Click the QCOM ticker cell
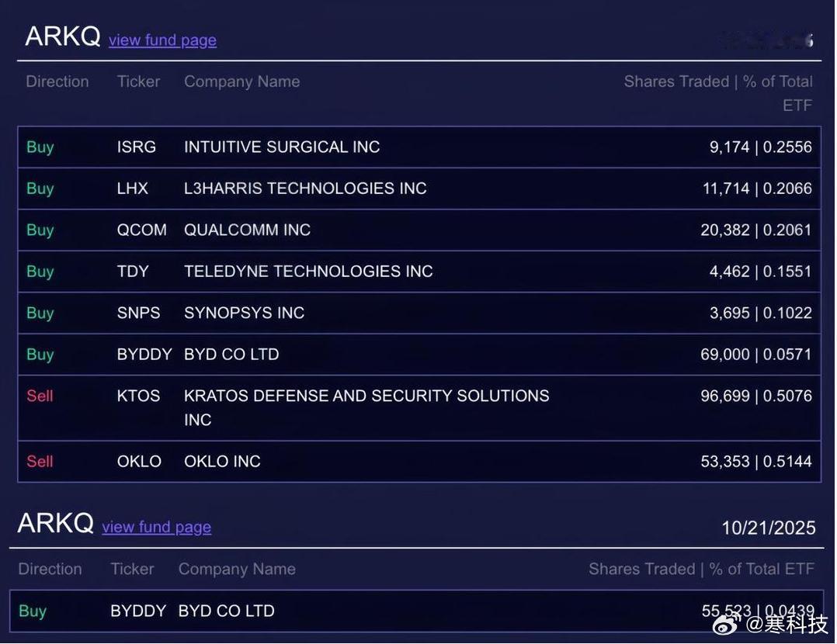Viewport: 837px width, 644px height. [142, 230]
